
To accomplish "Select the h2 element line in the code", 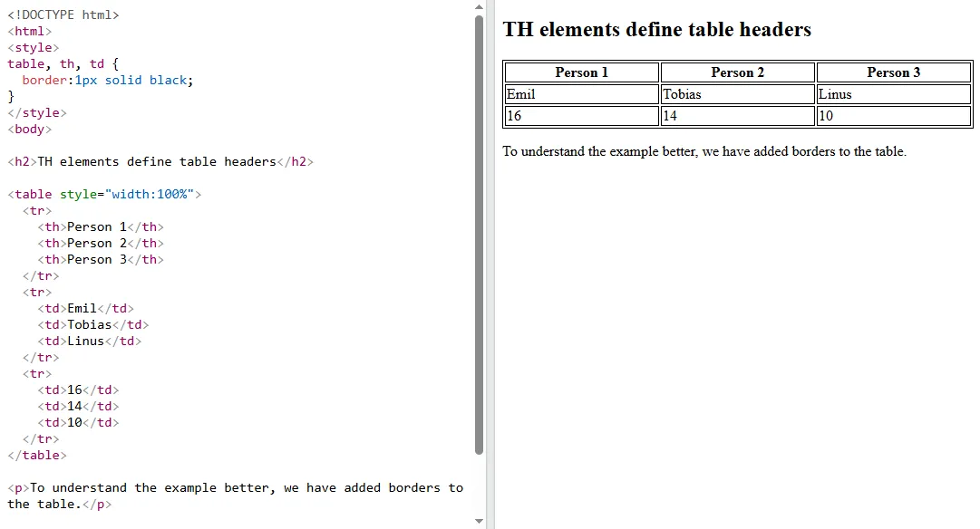I will 160,161.
